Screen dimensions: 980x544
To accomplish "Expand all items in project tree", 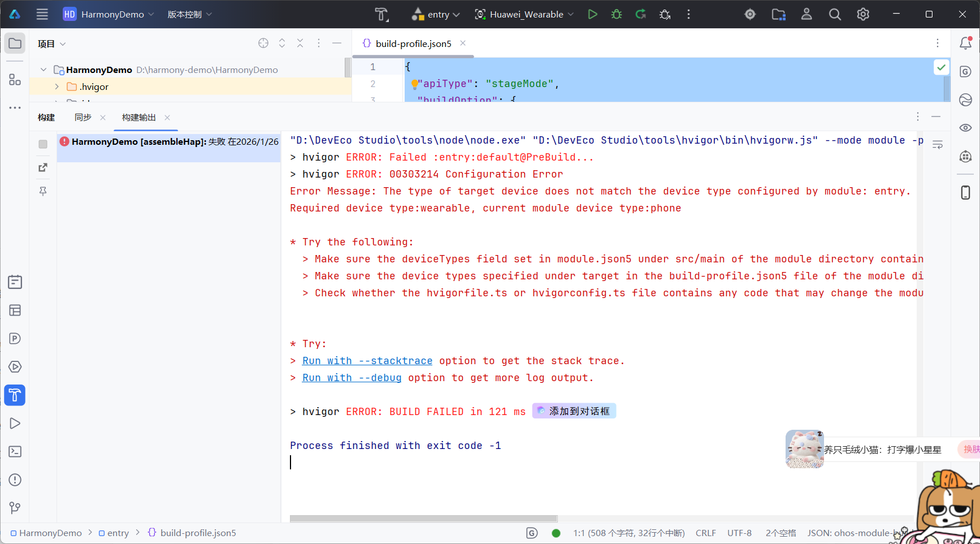I will click(x=282, y=43).
